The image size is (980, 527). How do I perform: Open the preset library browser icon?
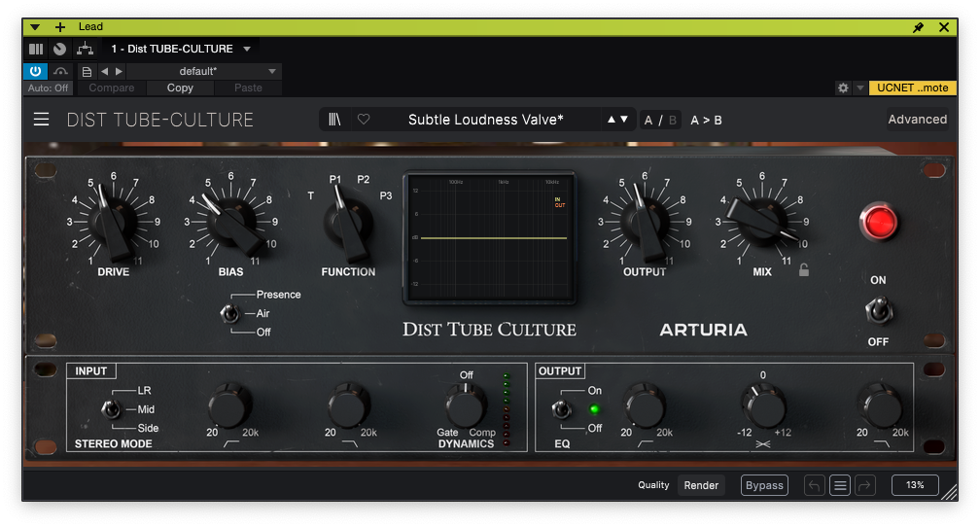point(335,120)
